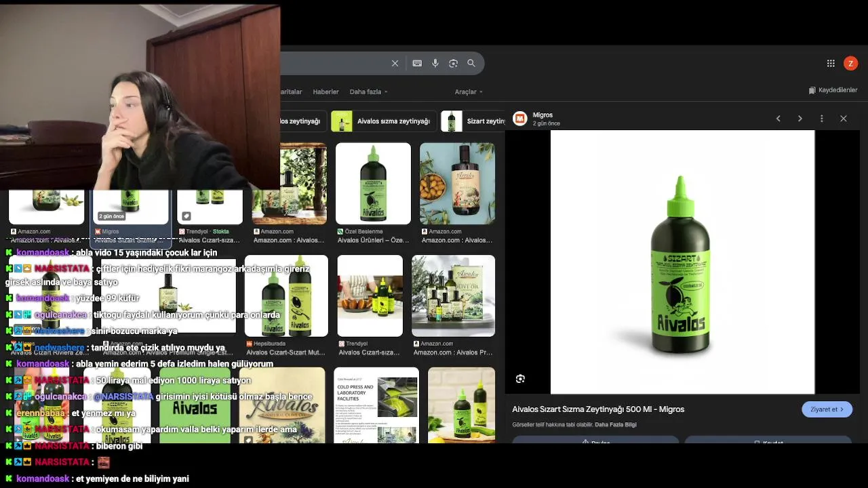868x488 pixels.
Task: Open three-dot options in preview panel
Action: 822,119
